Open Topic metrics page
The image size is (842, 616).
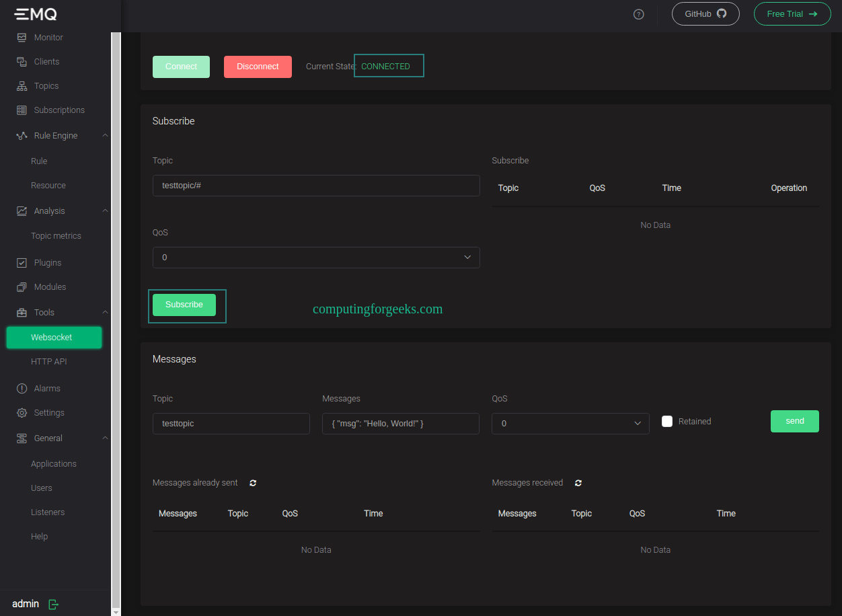pyautogui.click(x=55, y=236)
